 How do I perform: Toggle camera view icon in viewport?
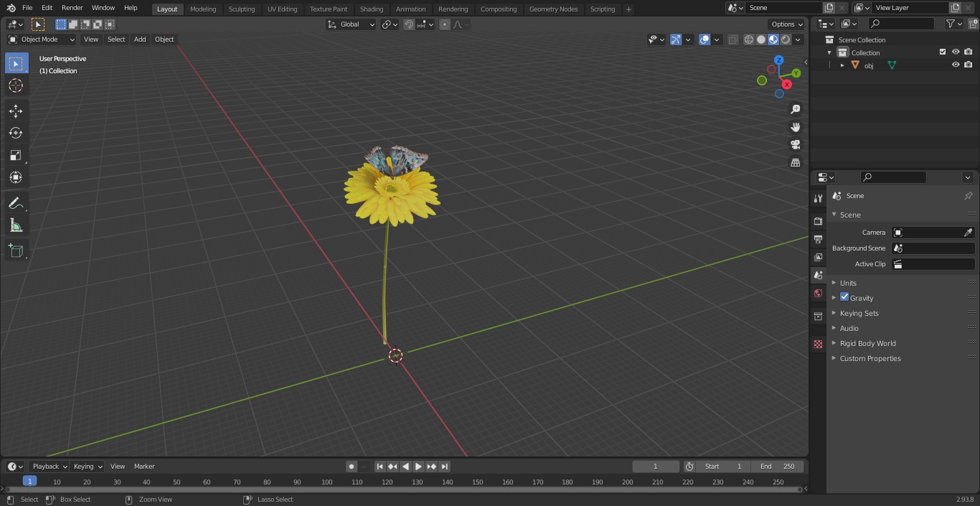[x=796, y=144]
